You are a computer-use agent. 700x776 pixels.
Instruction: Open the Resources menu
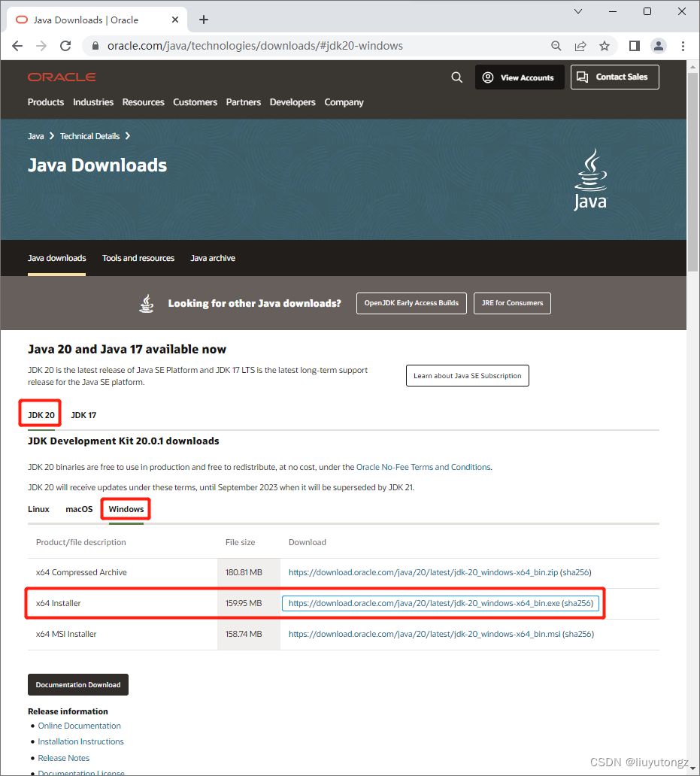point(143,102)
